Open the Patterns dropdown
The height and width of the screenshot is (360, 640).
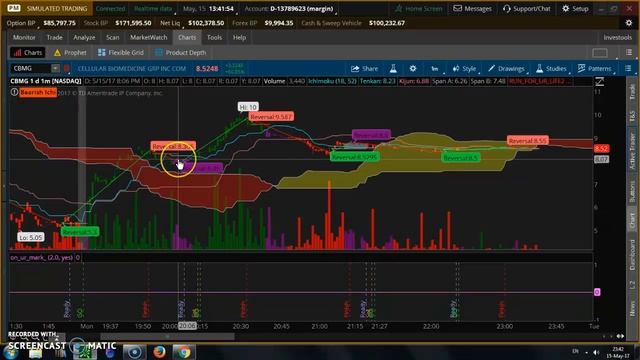[595, 69]
